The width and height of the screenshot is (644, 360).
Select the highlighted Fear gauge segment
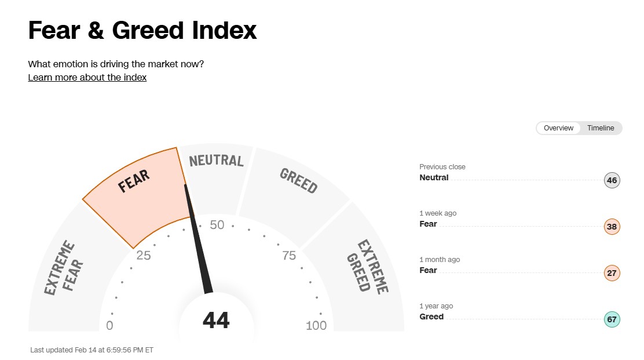coord(139,191)
